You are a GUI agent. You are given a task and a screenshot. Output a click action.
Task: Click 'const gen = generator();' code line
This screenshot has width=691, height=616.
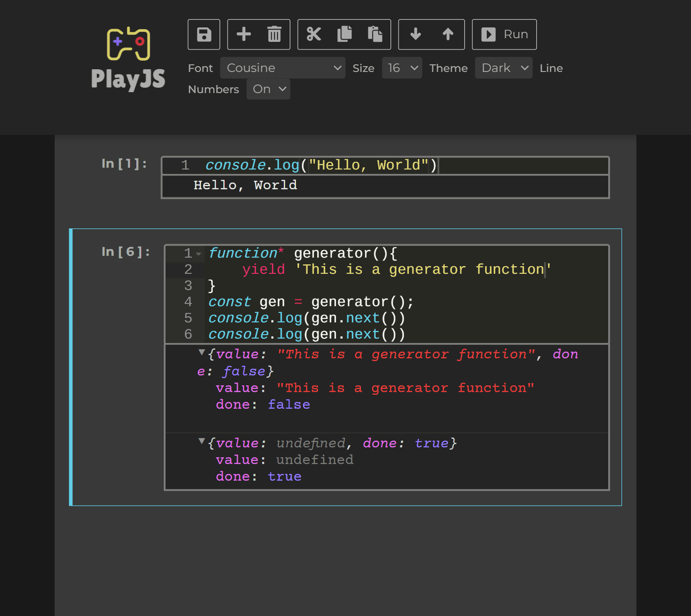pyautogui.click(x=311, y=302)
